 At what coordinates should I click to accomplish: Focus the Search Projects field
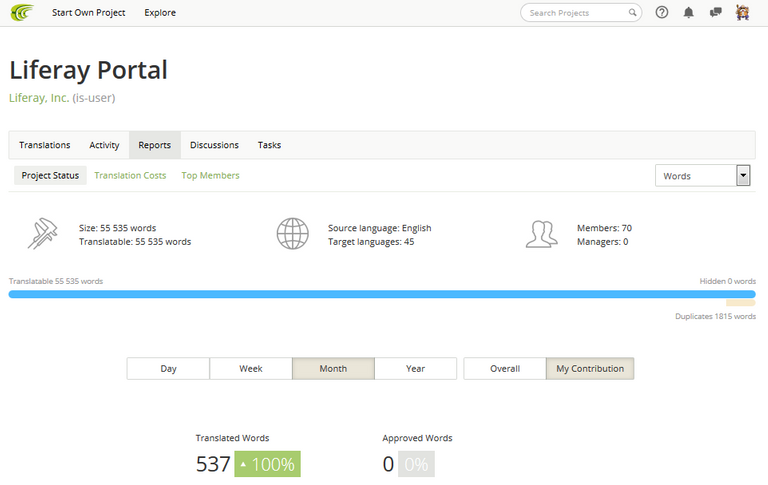[581, 13]
